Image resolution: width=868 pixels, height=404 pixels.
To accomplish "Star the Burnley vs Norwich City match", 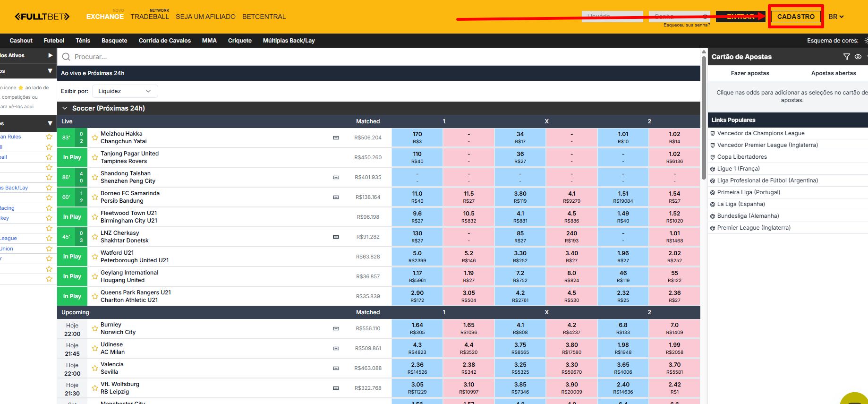I will pos(95,328).
